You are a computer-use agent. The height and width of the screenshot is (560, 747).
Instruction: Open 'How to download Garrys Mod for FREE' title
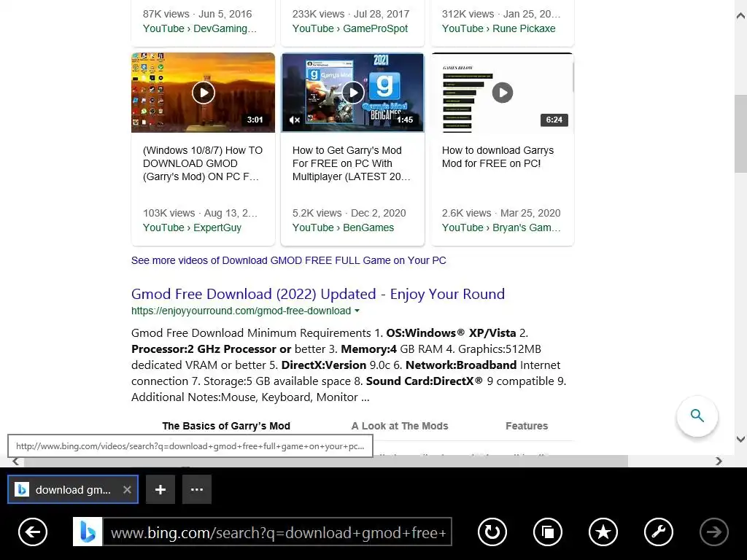[498, 157]
